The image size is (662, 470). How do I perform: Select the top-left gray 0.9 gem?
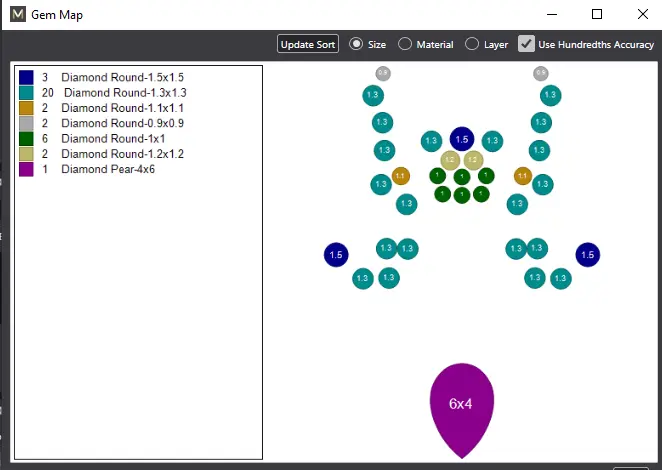[383, 73]
